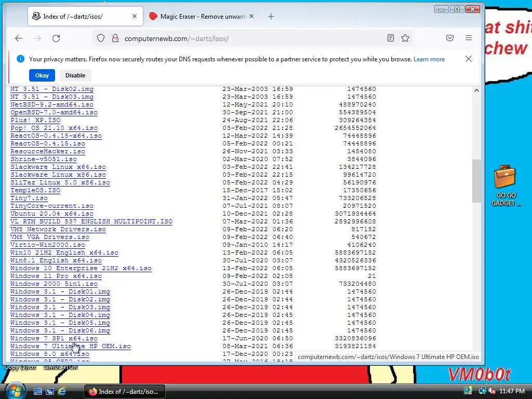
Task: Open Pop! OS 21.10 x64.iso link
Action: [x=54, y=128]
